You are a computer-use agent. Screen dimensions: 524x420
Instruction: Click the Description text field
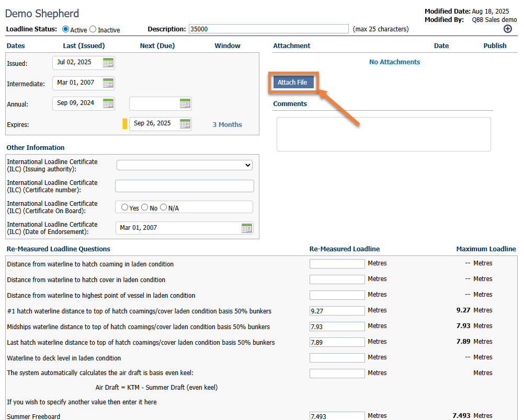(268, 29)
